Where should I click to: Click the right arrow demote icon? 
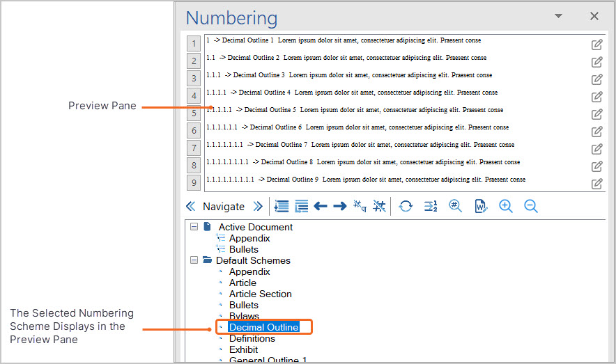pos(340,206)
